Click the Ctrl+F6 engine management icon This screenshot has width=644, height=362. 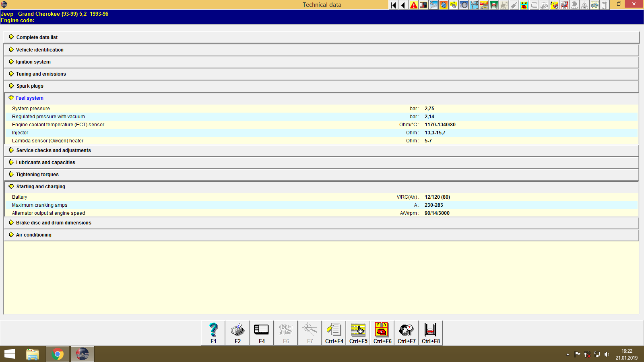(382, 332)
